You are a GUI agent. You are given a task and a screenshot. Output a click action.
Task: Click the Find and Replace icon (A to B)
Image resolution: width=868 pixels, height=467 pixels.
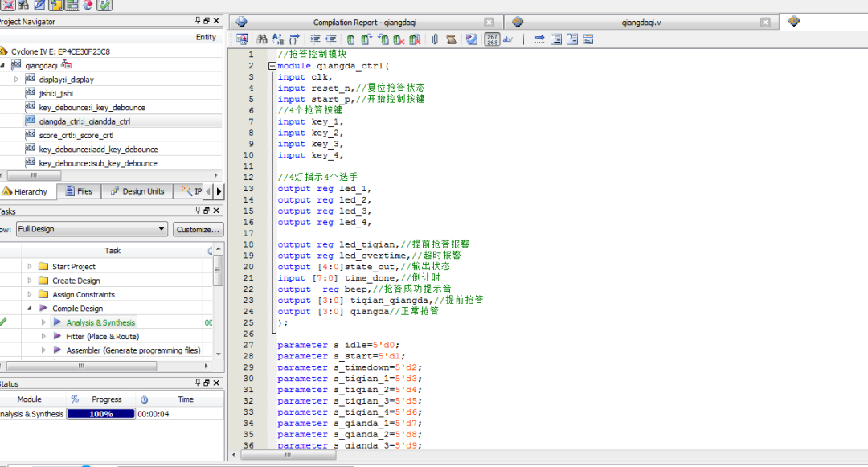click(277, 39)
